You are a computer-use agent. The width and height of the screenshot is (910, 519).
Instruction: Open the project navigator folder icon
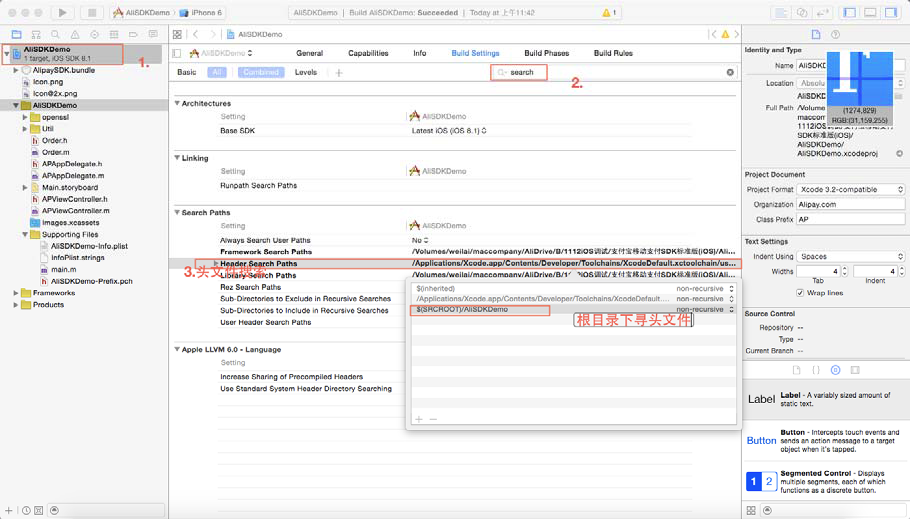[x=16, y=34]
